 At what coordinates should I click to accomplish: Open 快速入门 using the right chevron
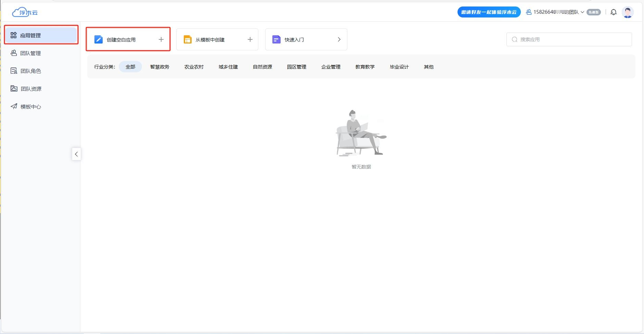click(x=339, y=39)
